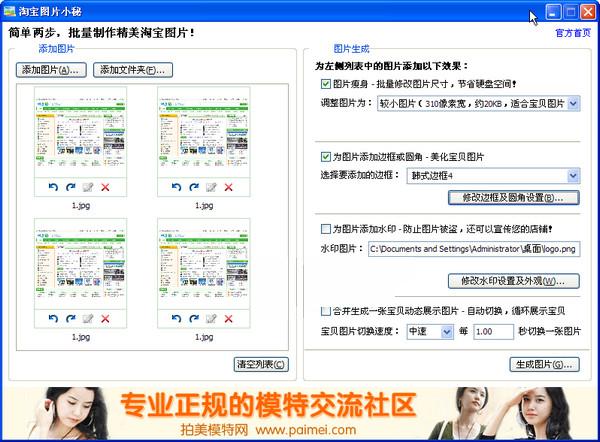The image size is (600, 442).
Task: Enable the 合并生成一张宝贝动态展示图片 checkbox
Action: click(x=326, y=311)
